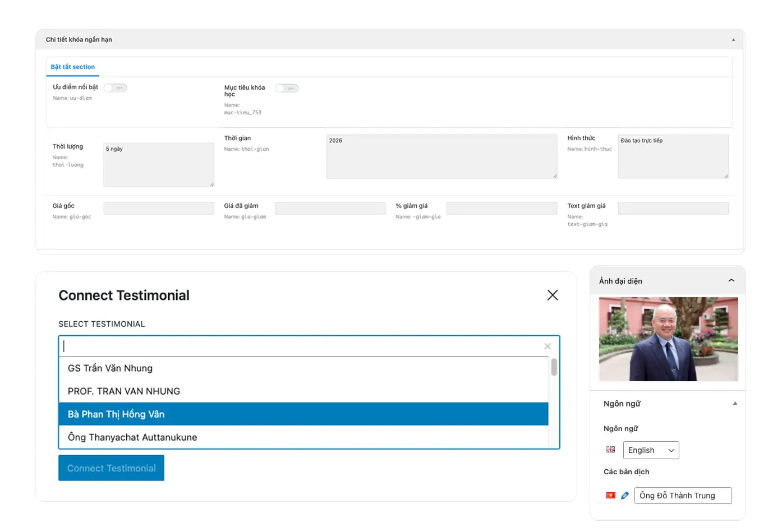Collapse the Ngôn ngữ panel
Viewport: 773px width, 532px height.
click(734, 404)
